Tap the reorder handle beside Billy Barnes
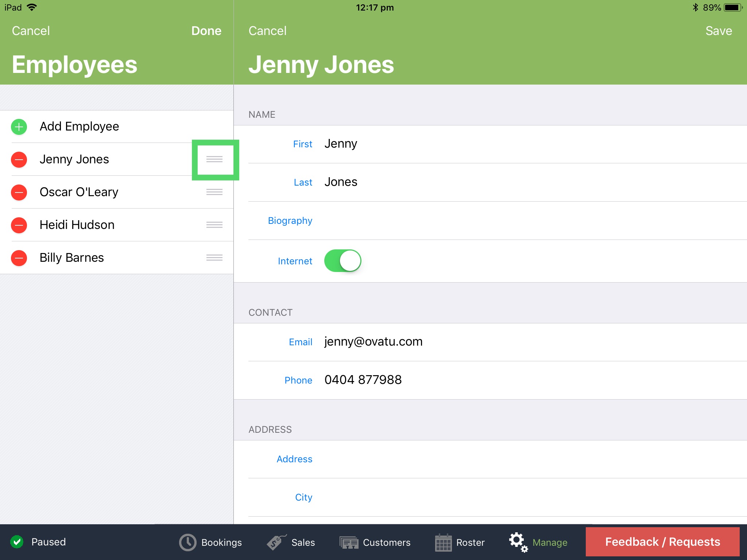 coord(214,258)
